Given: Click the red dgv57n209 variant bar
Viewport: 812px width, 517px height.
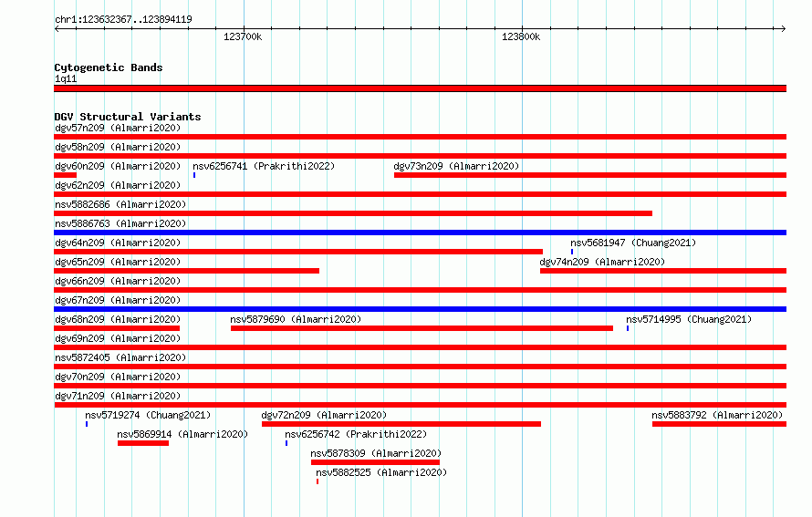Looking at the screenshot, I should 420,137.
